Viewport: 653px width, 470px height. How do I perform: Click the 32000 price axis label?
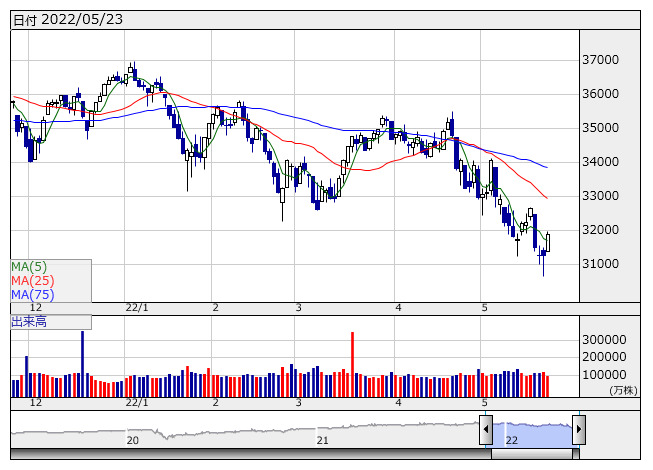(x=600, y=230)
